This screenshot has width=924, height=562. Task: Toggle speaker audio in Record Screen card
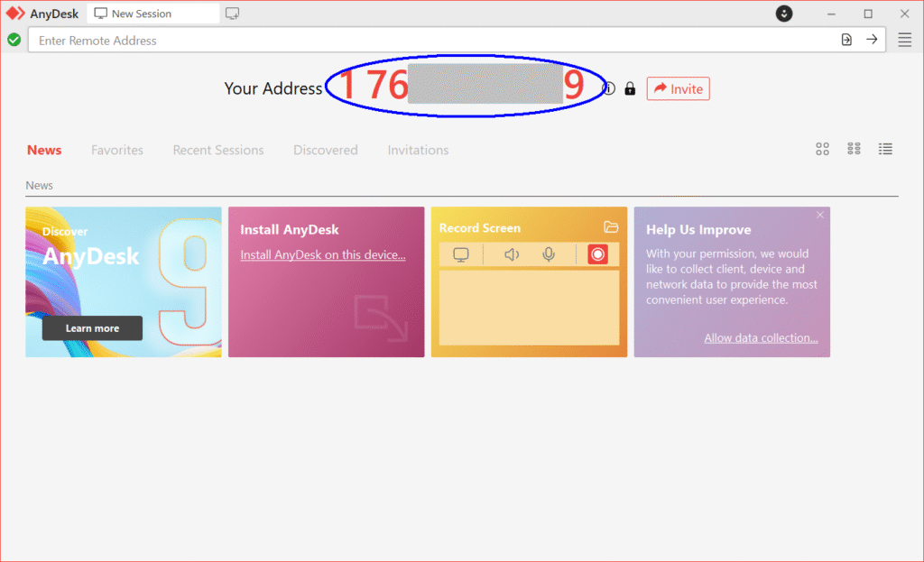pyautogui.click(x=512, y=255)
